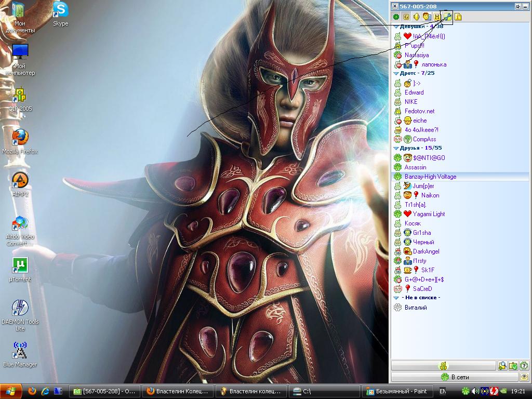This screenshot has width=532, height=399.
Task: Open the notepad-with-check icon in QIP
Action: coord(513,366)
